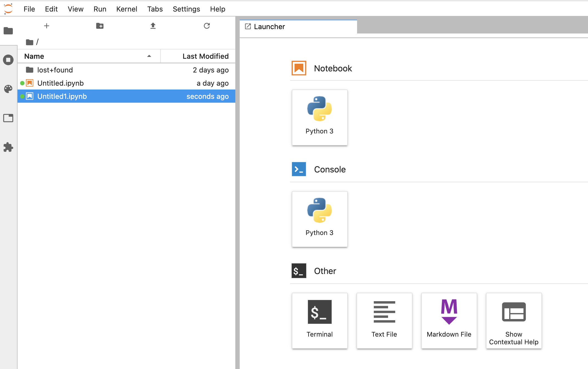
Task: Select the lost+found folder
Action: (x=55, y=70)
